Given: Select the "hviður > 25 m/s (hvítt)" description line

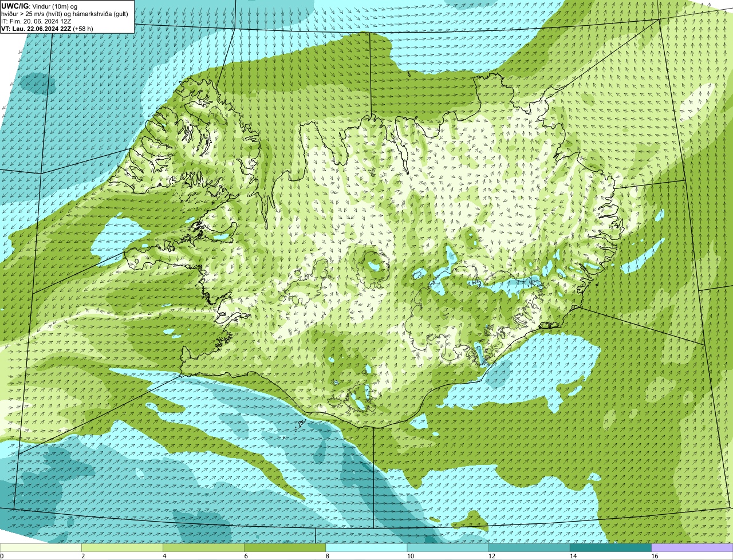Looking at the screenshot, I should point(65,13).
